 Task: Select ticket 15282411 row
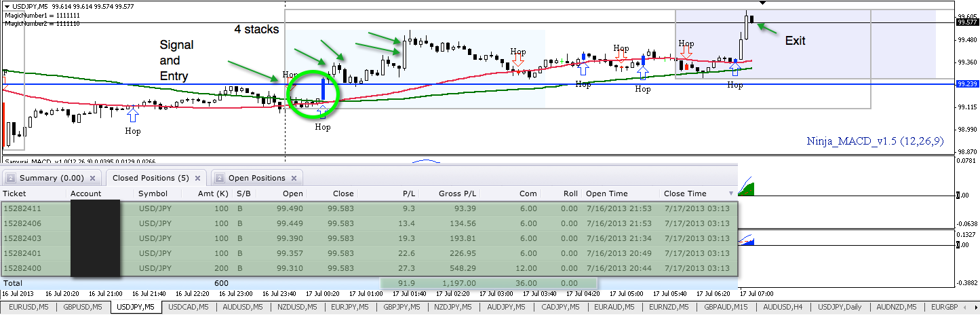point(370,208)
